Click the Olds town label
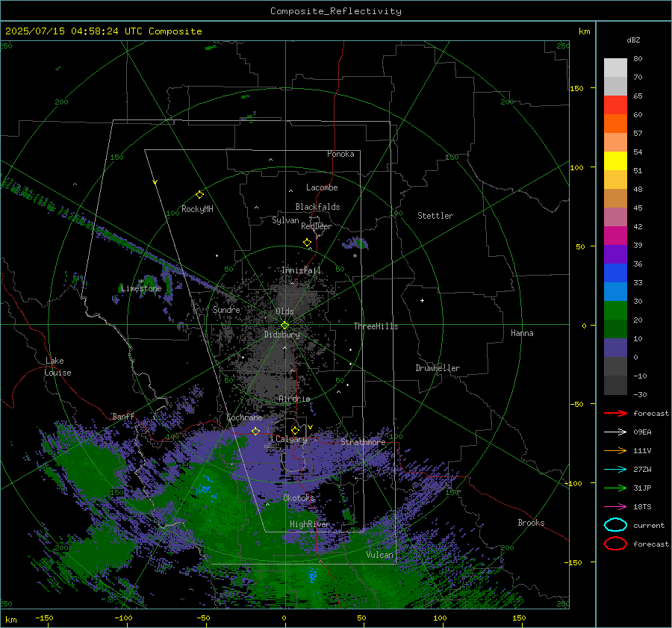Viewport: 672px width, 628px height. point(284,311)
